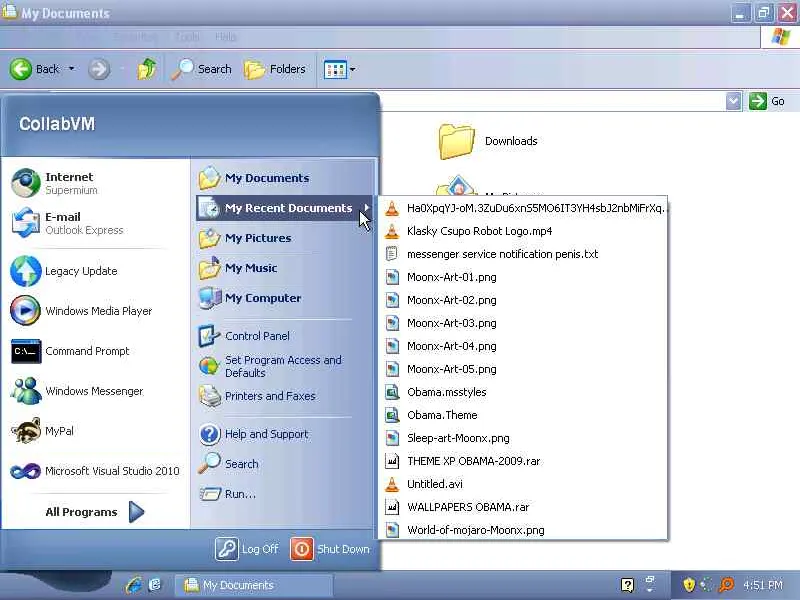Open Untitled.avi recent video
800x600 pixels.
pos(524,484)
